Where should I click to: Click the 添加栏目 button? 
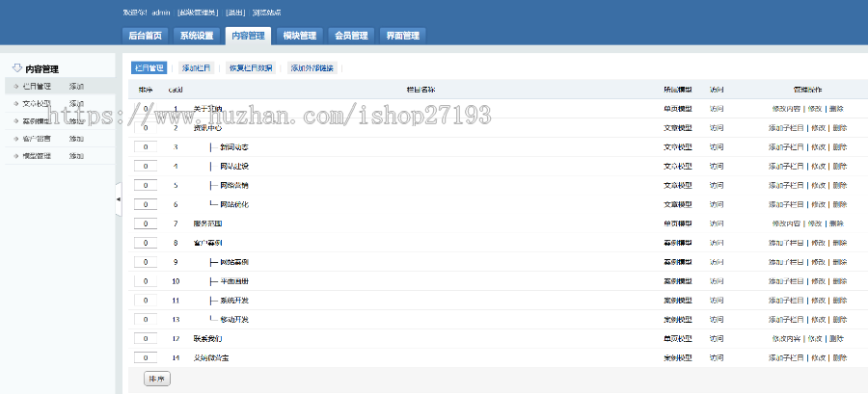click(197, 68)
